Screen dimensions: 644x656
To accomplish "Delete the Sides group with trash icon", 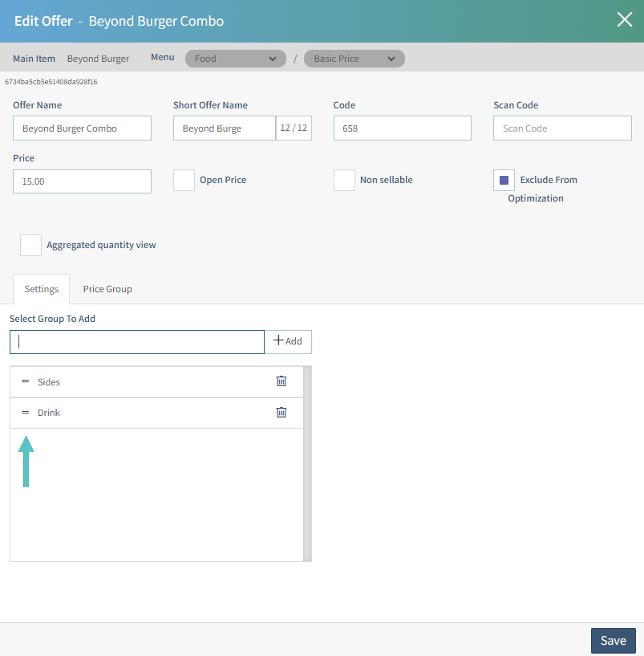I will [281, 381].
